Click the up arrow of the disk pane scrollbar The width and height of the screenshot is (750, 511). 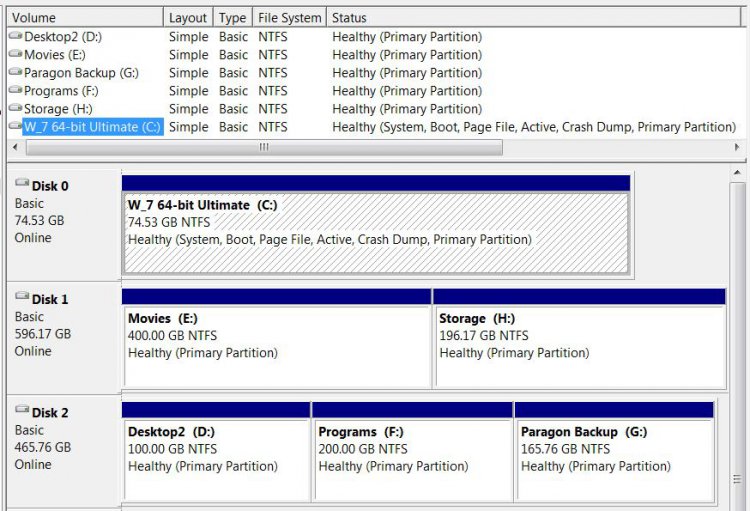tap(737, 173)
